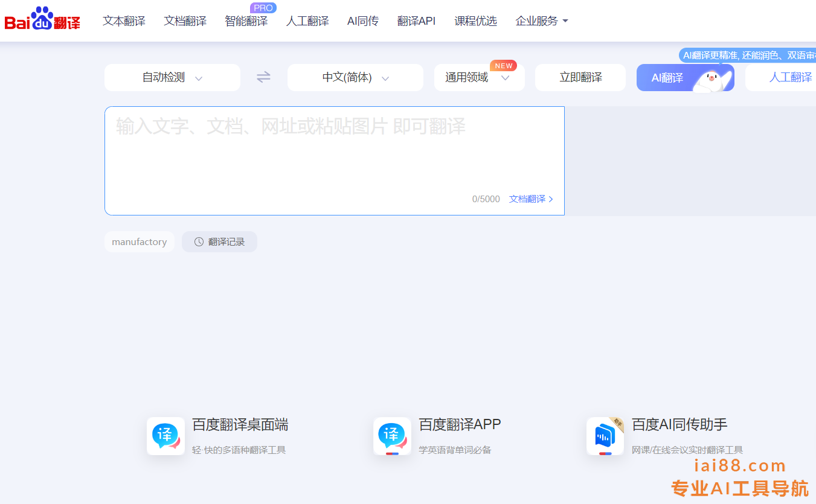This screenshot has height=504, width=816.
Task: Click 百度翻译APP title text
Action: click(x=460, y=424)
